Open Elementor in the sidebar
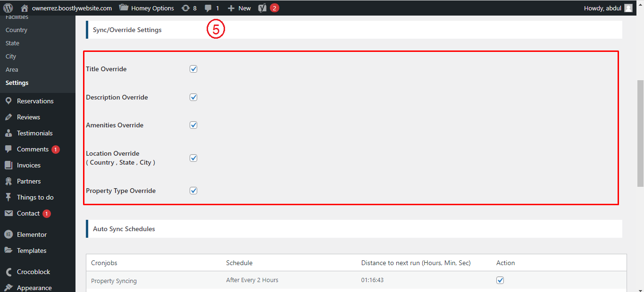The image size is (644, 292). tap(32, 234)
